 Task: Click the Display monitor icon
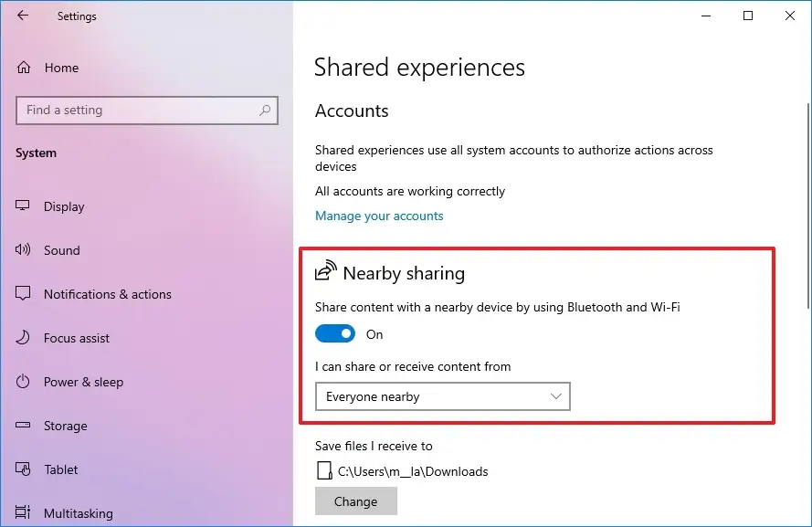tap(24, 206)
